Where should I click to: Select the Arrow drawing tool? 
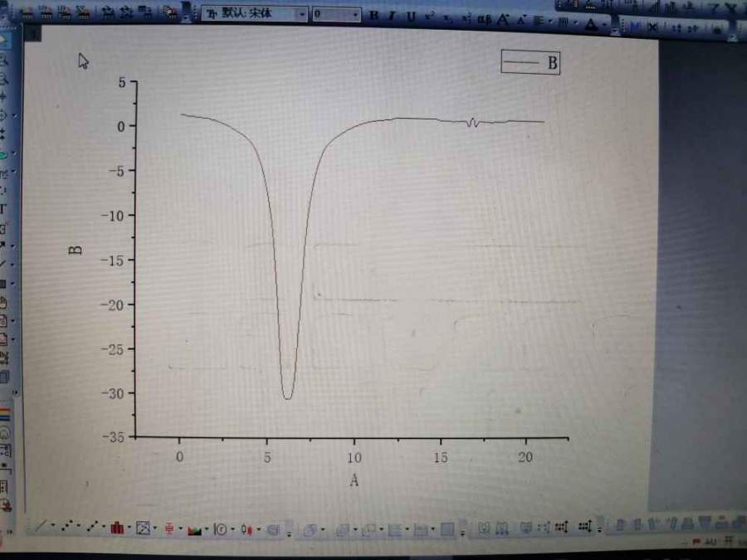click(x=2, y=246)
